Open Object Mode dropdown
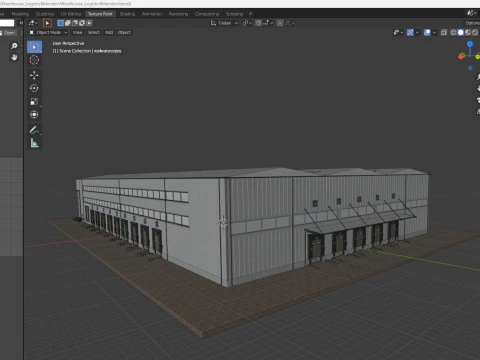 [48, 32]
